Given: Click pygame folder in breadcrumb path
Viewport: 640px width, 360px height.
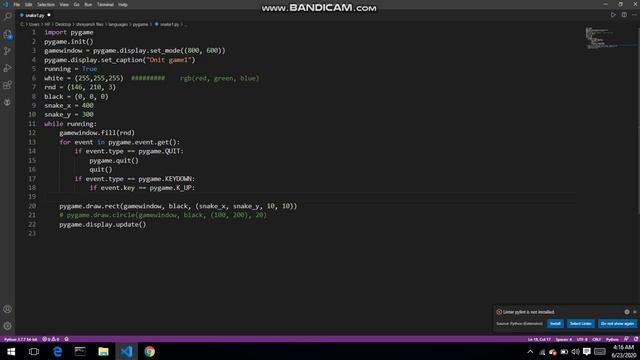Looking at the screenshot, I should coord(140,24).
